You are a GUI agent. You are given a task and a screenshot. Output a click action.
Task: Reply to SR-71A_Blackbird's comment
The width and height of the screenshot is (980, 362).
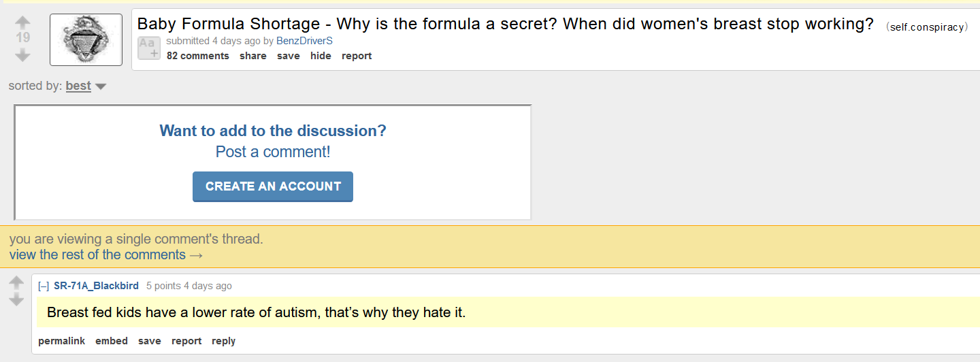click(x=223, y=341)
